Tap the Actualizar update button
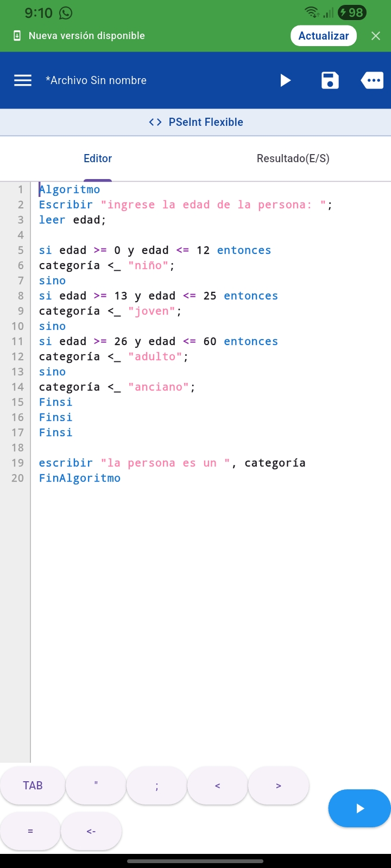Screen dimensions: 391x868 324,36
